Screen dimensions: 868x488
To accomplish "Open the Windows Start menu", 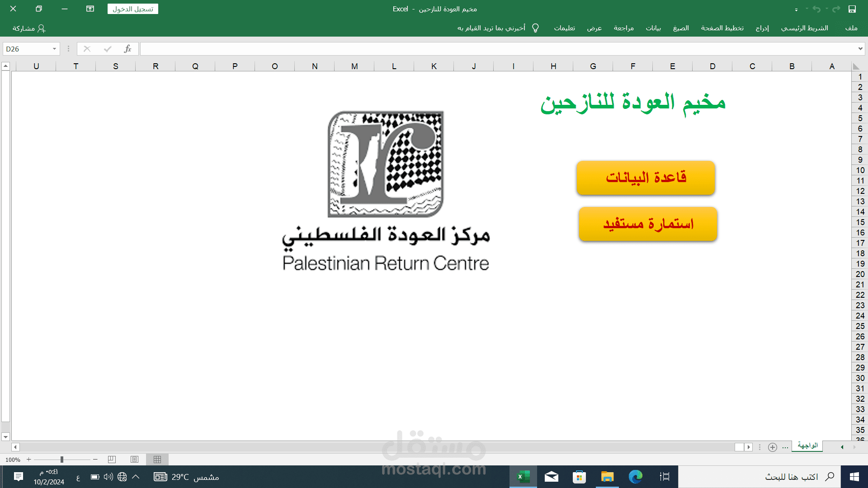I will pos(854,477).
